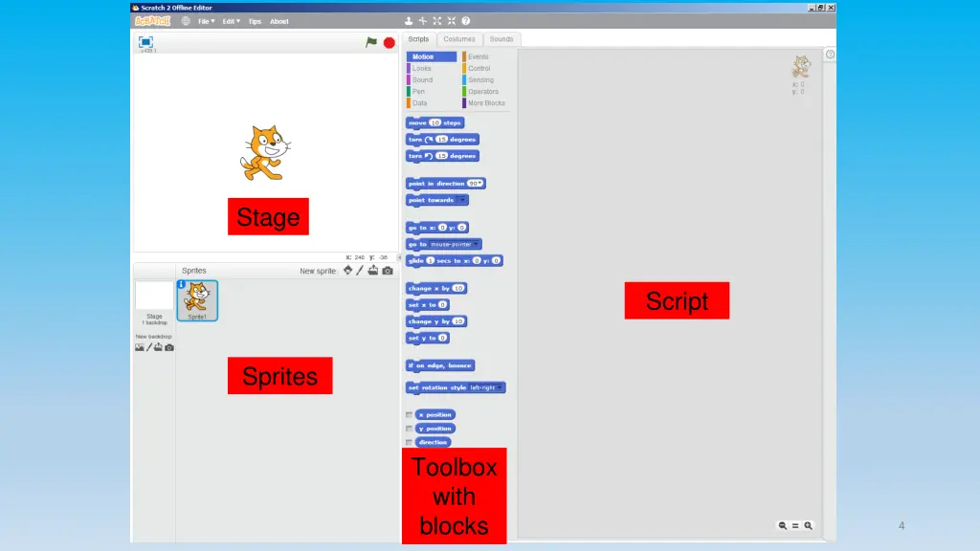Select the Shrink sprite tool
The height and width of the screenshot is (551, 980).
(x=452, y=21)
